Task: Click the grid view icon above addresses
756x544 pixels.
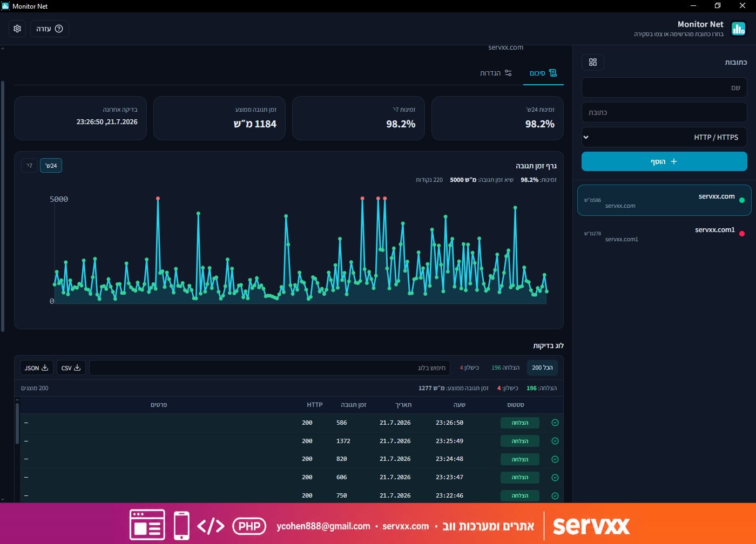Action: [x=593, y=62]
